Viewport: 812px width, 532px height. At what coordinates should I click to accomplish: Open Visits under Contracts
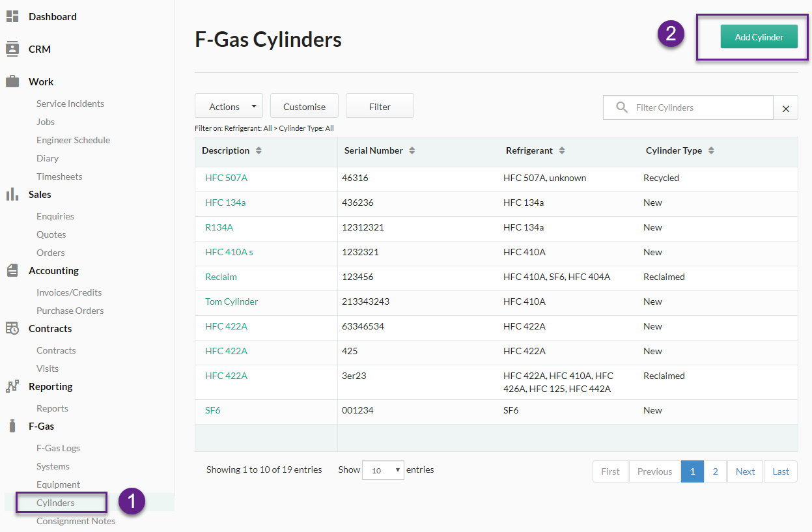[48, 369]
